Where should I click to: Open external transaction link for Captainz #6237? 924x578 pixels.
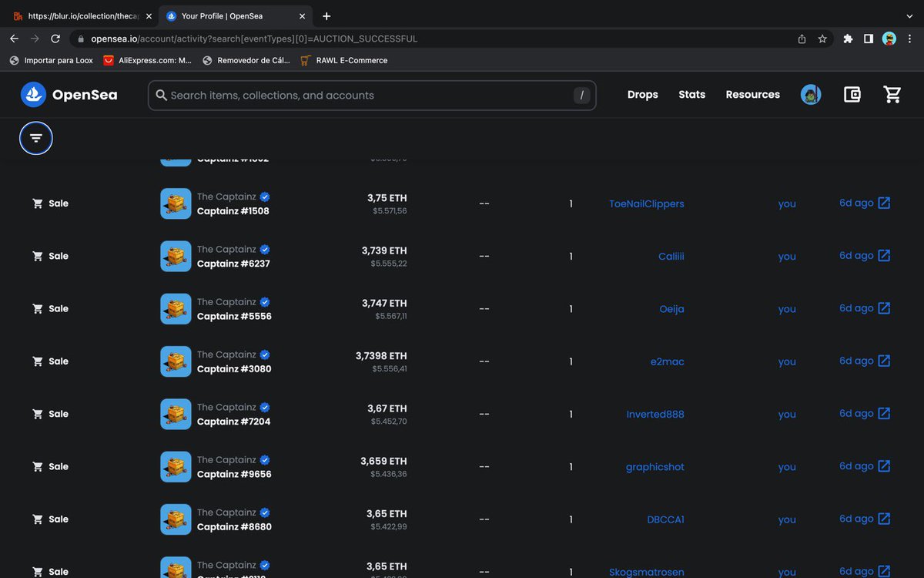coord(884,256)
